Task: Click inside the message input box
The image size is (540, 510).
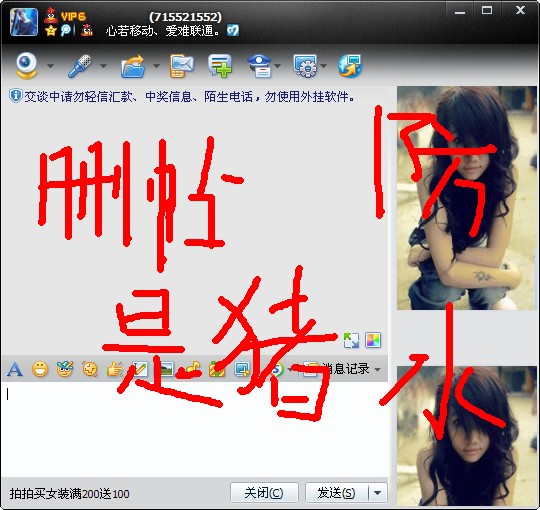Action: pyautogui.click(x=195, y=429)
